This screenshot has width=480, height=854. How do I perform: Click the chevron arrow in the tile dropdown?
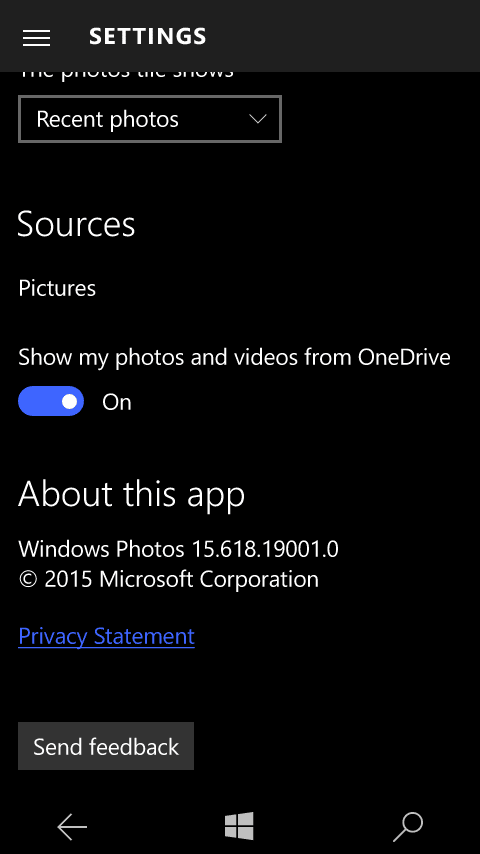[x=257, y=119]
